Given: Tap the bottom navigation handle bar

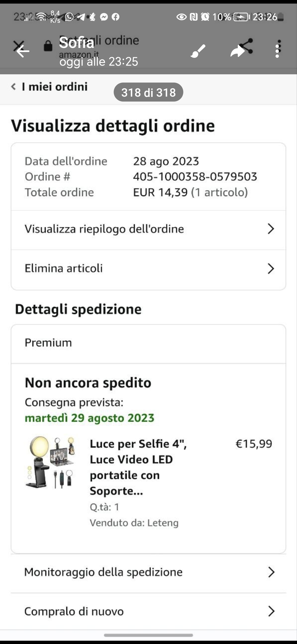Looking at the screenshot, I should [x=148, y=635].
